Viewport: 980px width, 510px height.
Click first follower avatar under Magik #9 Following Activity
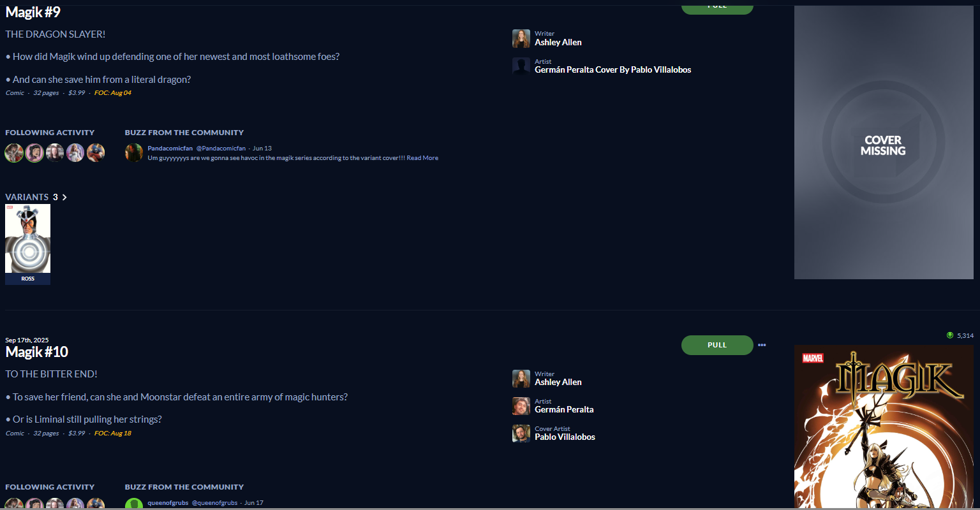click(14, 153)
